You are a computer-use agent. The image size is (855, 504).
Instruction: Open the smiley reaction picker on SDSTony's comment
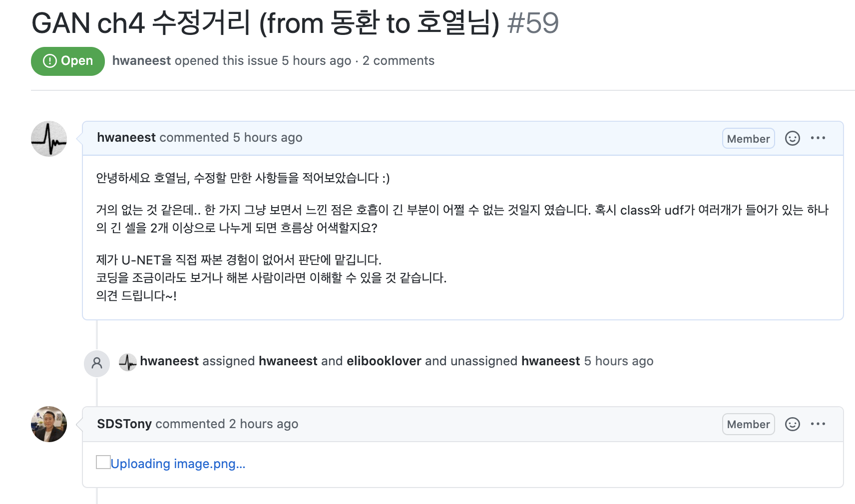click(793, 424)
